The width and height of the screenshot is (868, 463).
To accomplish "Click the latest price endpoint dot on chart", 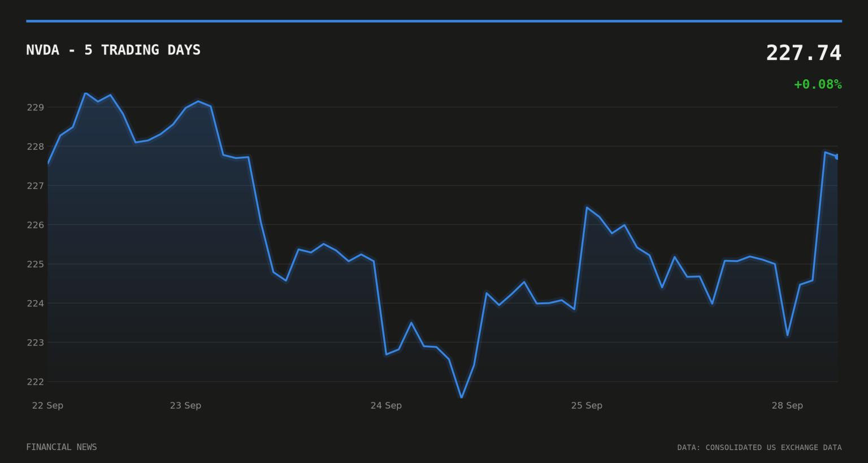I will pyautogui.click(x=837, y=157).
